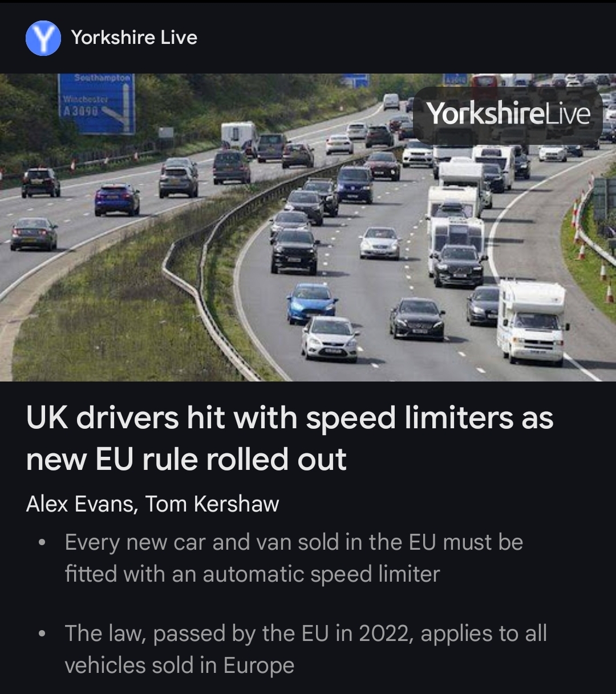Click the bullet dot before 'Every new car'
The height and width of the screenshot is (694, 616).
coord(41,542)
